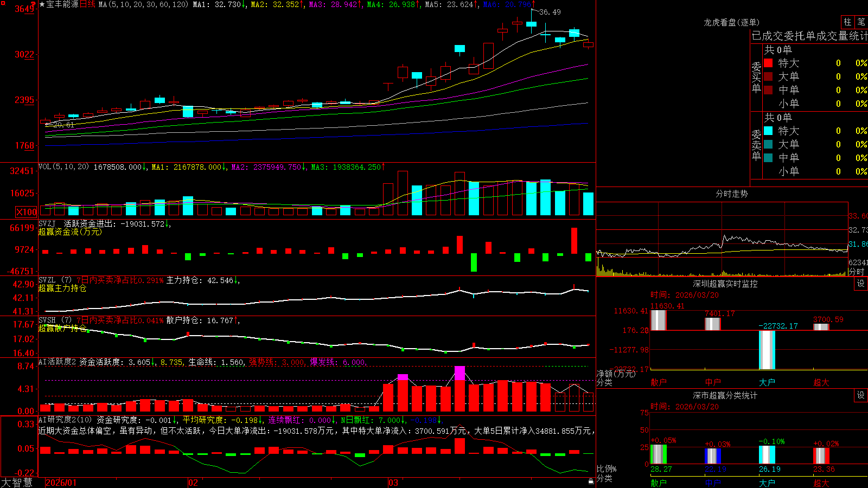The width and height of the screenshot is (868, 488).
Task: Switch 龙虎看盘 to 笔 view
Action: 861,22
